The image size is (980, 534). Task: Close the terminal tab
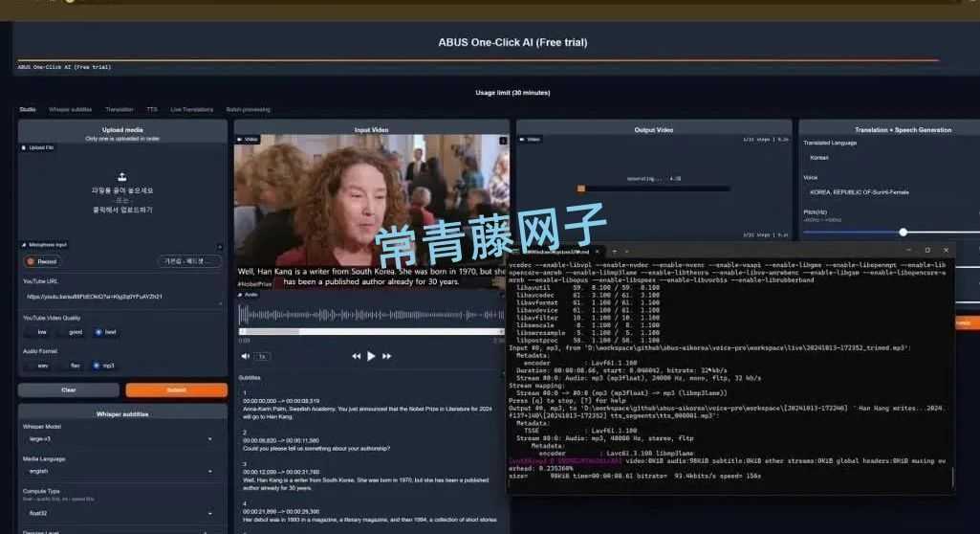pyautogui.click(x=597, y=251)
